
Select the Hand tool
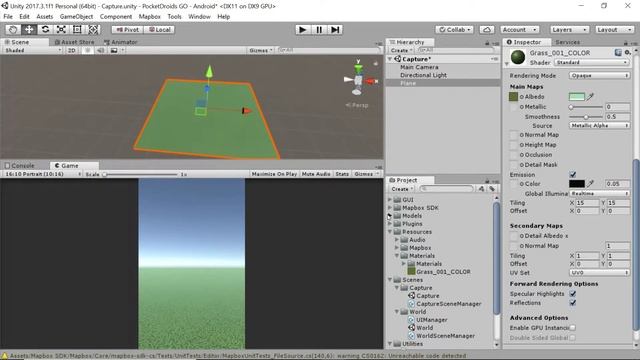click(13, 30)
